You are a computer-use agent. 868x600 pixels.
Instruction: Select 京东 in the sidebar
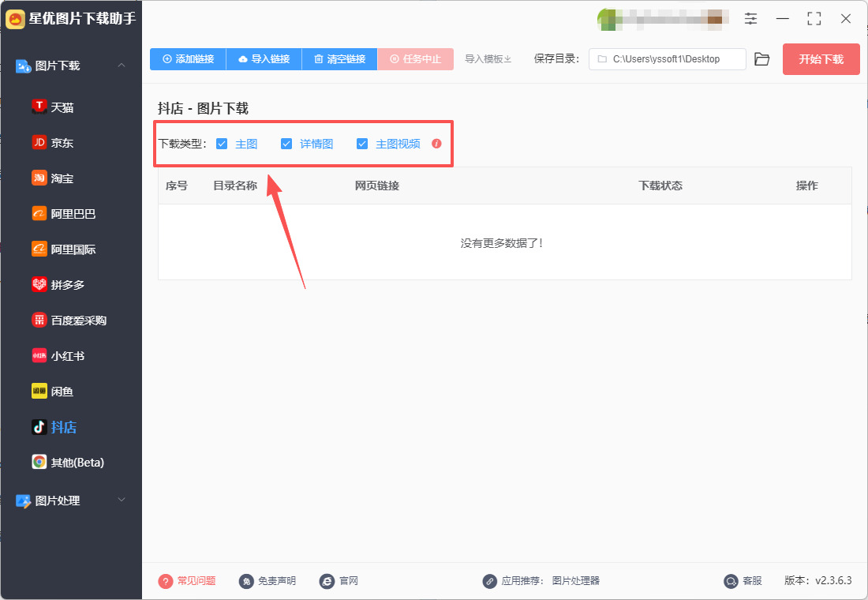(x=53, y=143)
